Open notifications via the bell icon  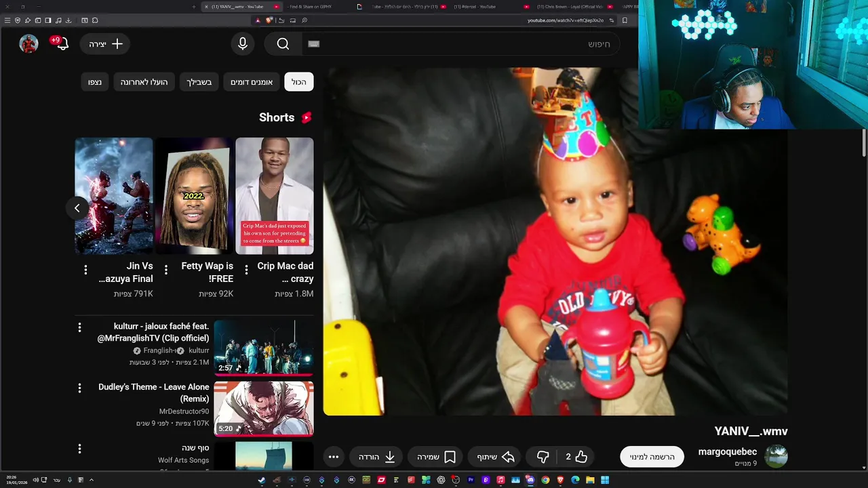(x=62, y=44)
